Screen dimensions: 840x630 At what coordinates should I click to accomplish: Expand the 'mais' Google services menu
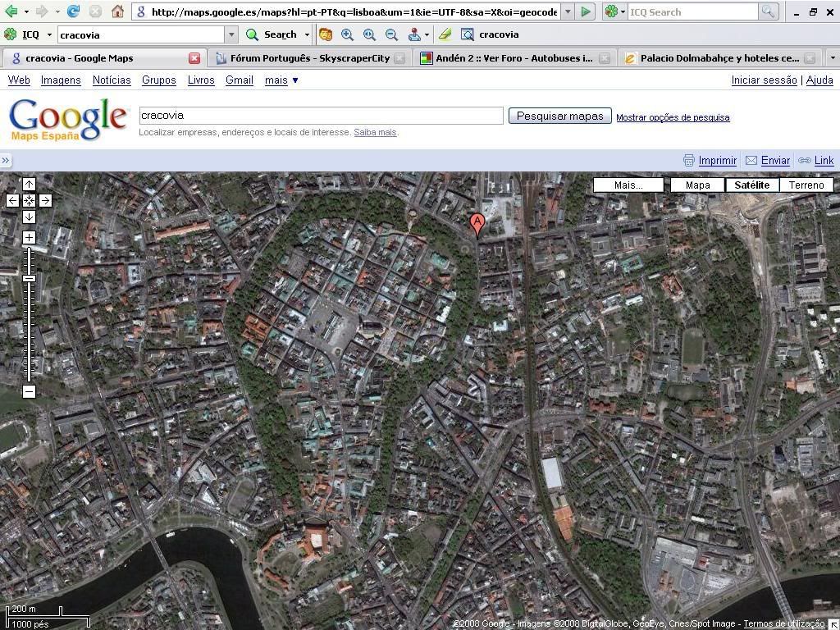pyautogui.click(x=281, y=80)
